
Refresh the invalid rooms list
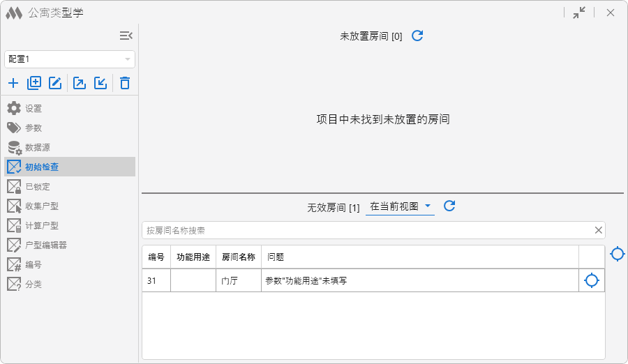pyautogui.click(x=449, y=206)
